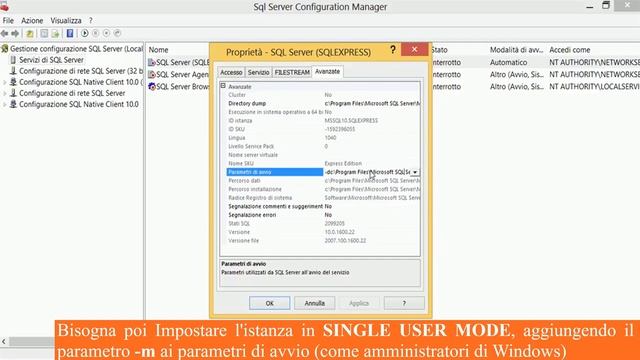Click the SQL Server (SQLEXPRESS) service icon in list
Image resolution: width=640 pixels, height=360 pixels.
click(x=152, y=62)
